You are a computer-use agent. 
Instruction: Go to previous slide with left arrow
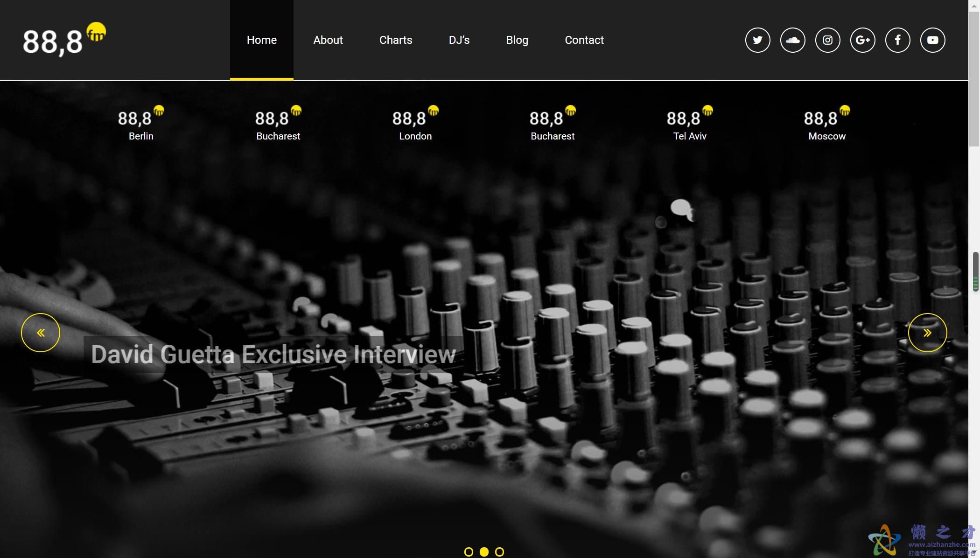[41, 333]
